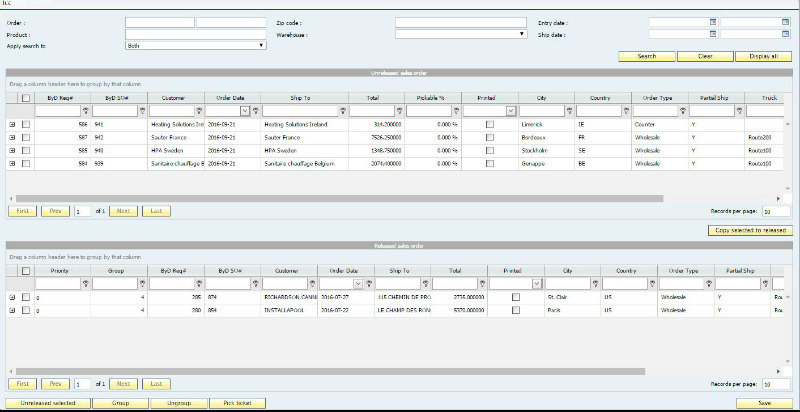
Task: Click the Pick ticket button
Action: 238,403
